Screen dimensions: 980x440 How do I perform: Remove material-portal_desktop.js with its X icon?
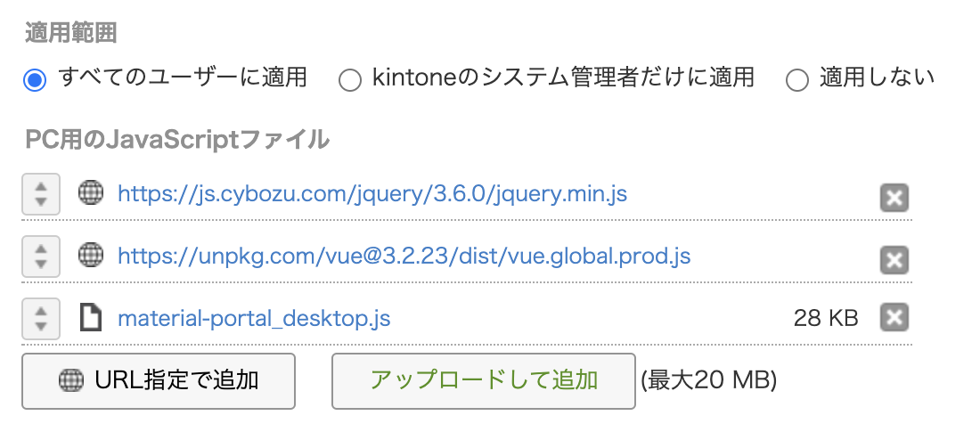(894, 317)
